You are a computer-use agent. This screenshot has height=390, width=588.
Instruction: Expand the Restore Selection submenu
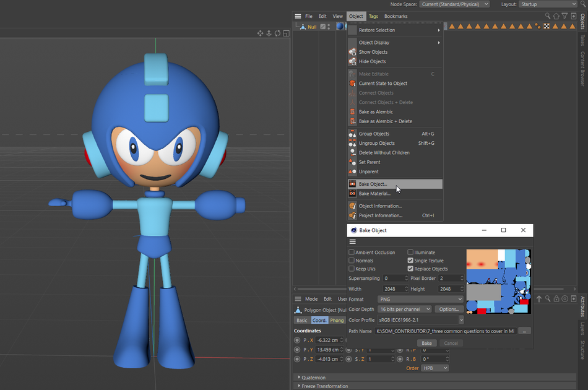point(396,30)
